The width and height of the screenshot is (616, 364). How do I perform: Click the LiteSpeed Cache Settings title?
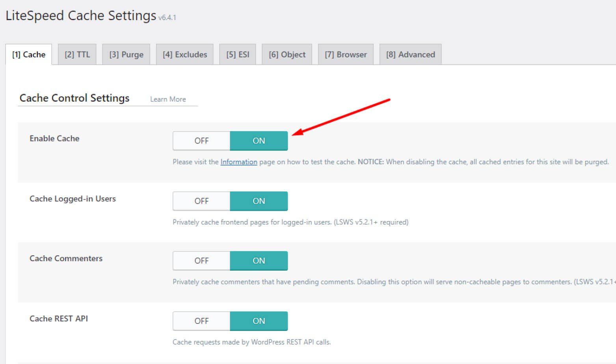coord(81,15)
